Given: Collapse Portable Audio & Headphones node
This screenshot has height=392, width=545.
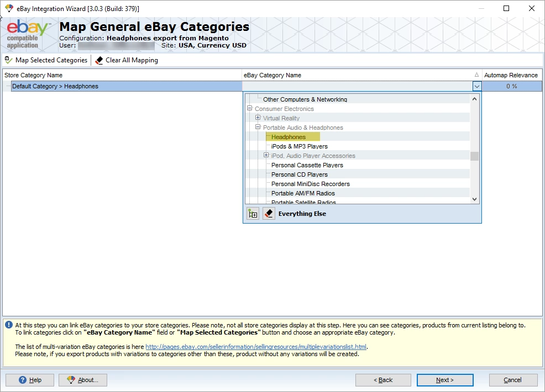Looking at the screenshot, I should coord(258,127).
